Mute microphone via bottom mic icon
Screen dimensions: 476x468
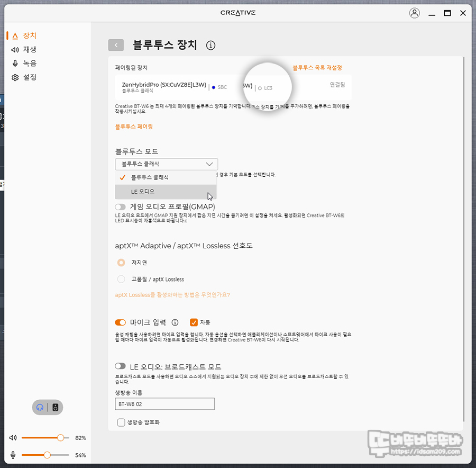(x=13, y=455)
